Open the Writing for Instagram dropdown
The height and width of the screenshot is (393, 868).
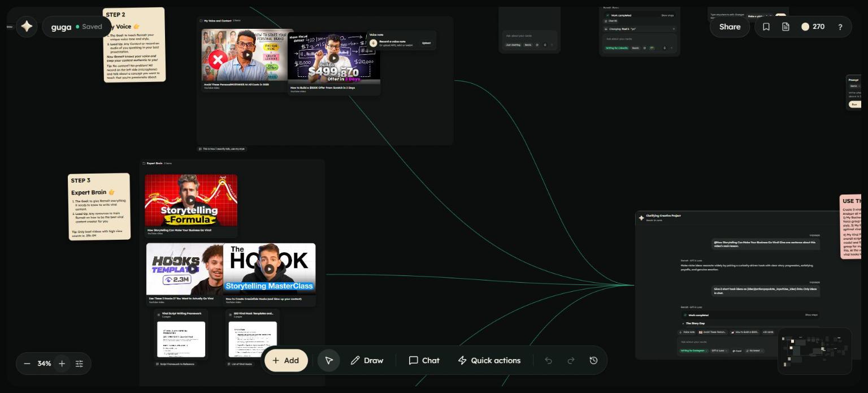693,351
